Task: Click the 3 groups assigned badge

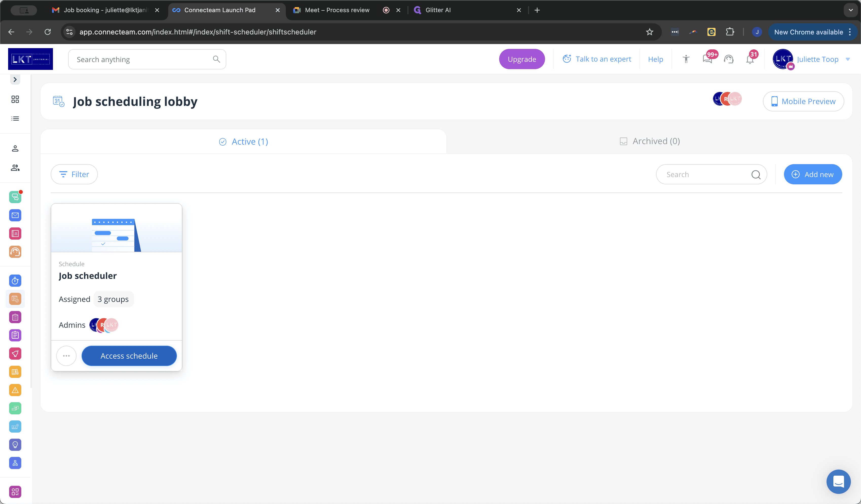Action: click(113, 299)
